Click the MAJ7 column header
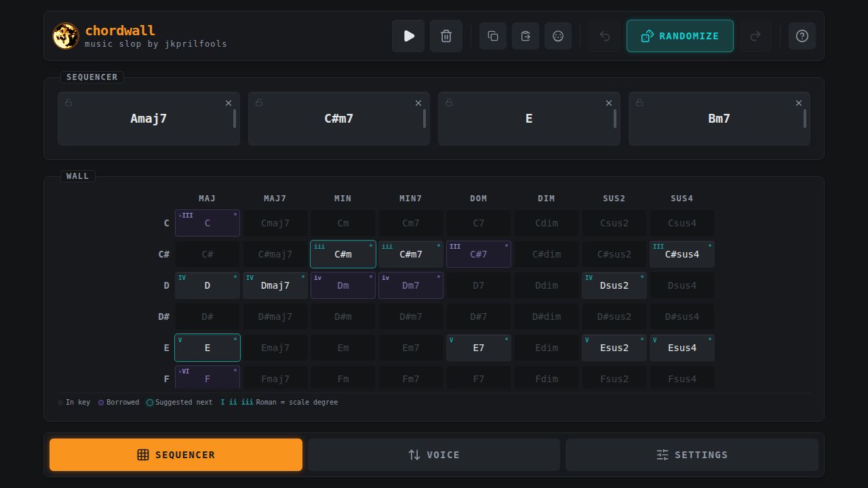Screen dimensions: 868x488 (275, 199)
